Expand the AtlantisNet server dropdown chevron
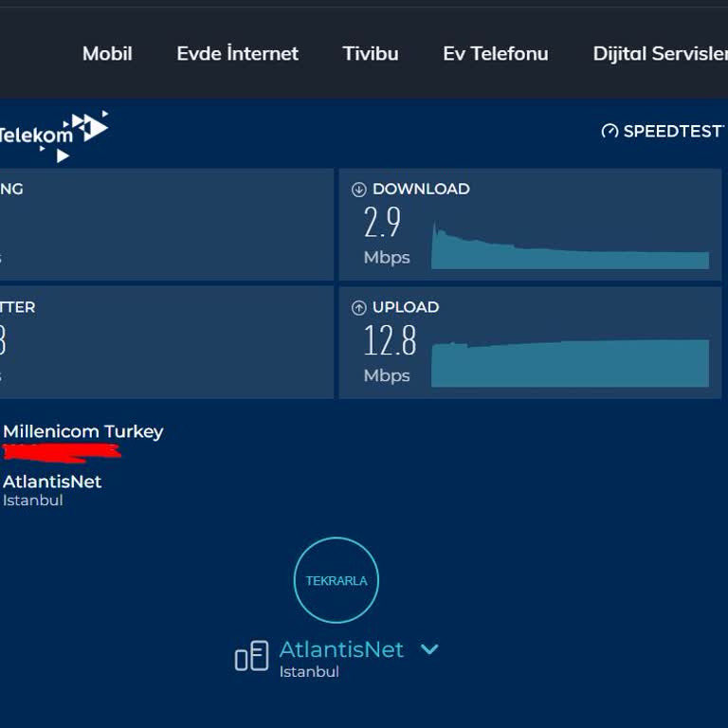 [429, 648]
